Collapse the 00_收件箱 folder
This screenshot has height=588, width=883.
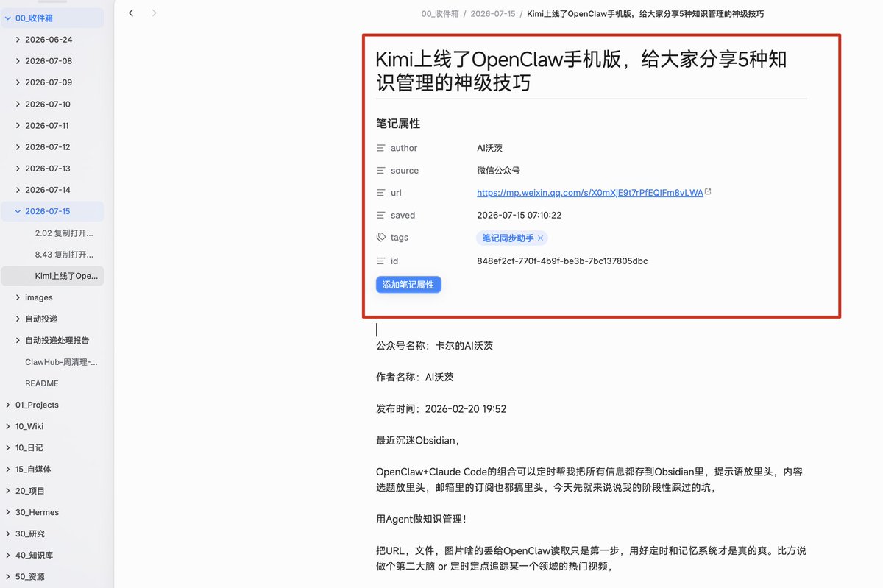(7, 18)
